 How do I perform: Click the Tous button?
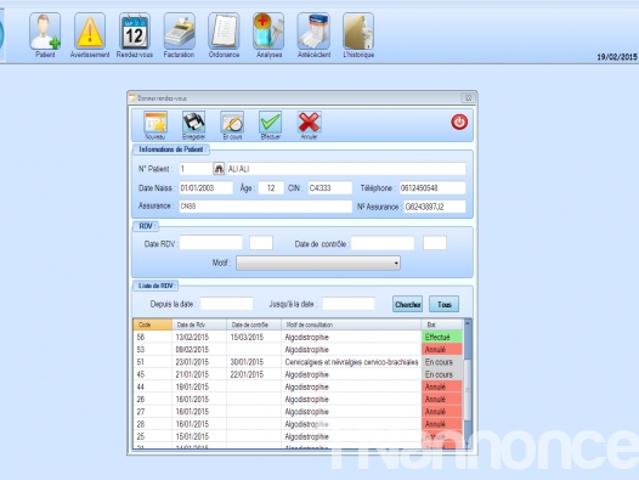(x=444, y=304)
